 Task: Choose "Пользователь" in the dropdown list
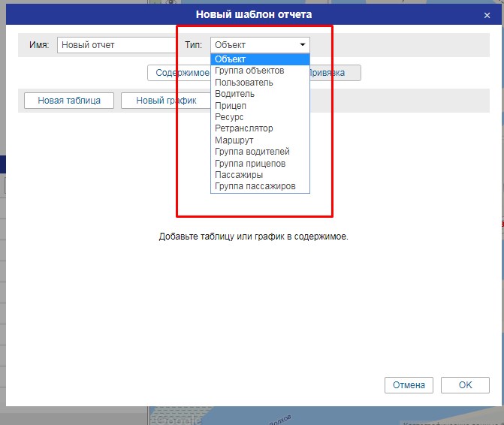pyautogui.click(x=244, y=83)
